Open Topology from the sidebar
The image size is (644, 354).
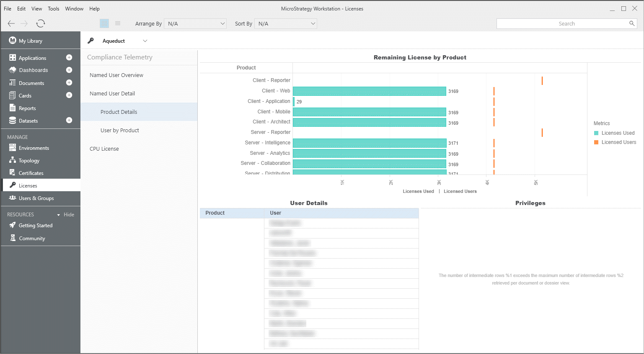click(29, 161)
